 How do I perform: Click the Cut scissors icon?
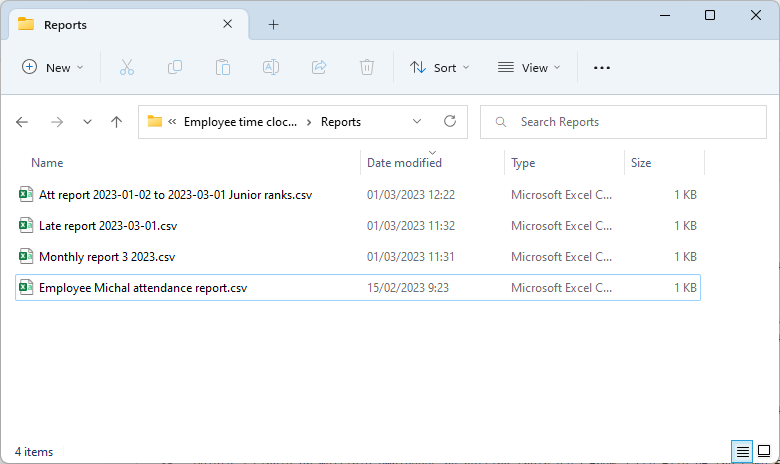coord(127,67)
